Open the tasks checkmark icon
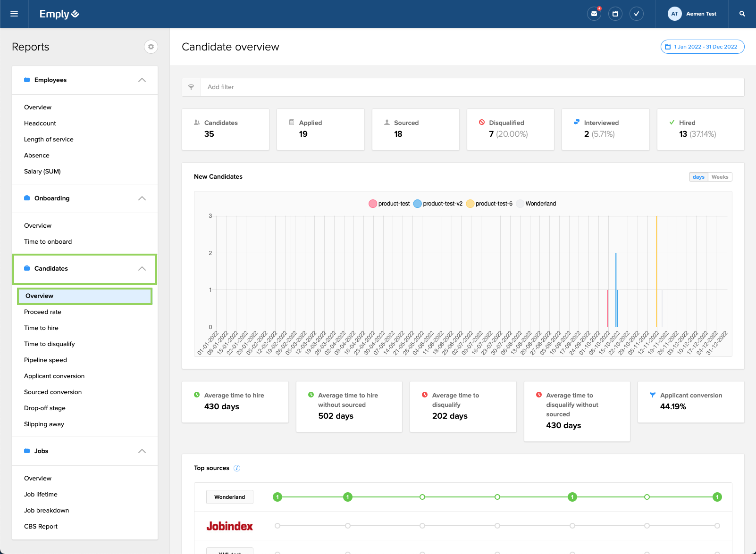Image resolution: width=756 pixels, height=554 pixels. click(637, 14)
